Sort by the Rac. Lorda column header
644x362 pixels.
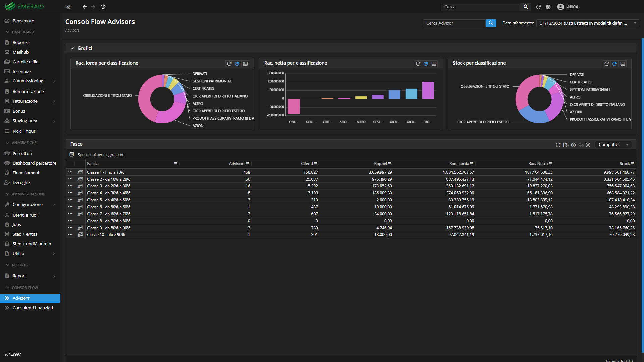pos(459,163)
